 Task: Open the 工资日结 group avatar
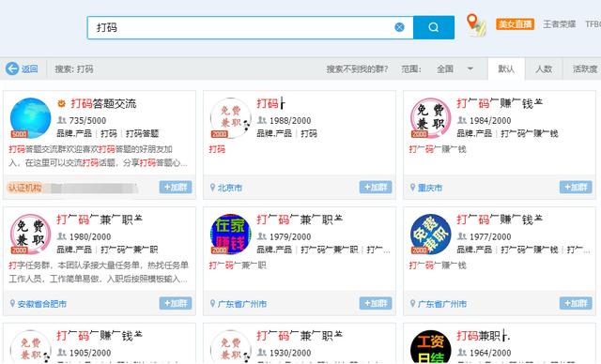[x=430, y=347]
